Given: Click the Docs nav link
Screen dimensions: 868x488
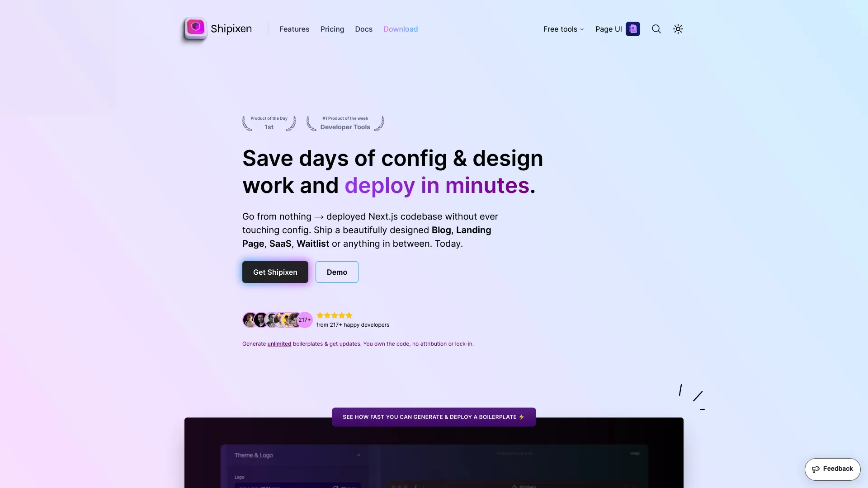Looking at the screenshot, I should coord(363,28).
